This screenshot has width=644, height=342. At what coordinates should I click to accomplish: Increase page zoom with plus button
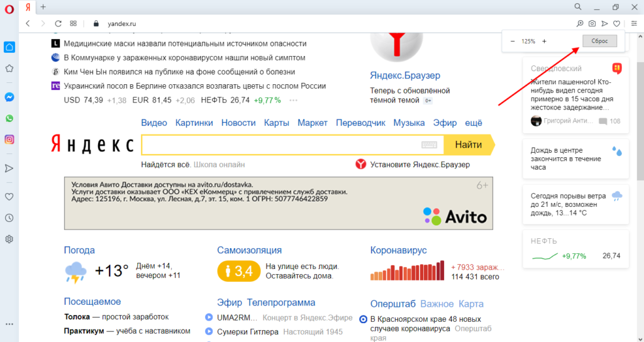tap(544, 41)
